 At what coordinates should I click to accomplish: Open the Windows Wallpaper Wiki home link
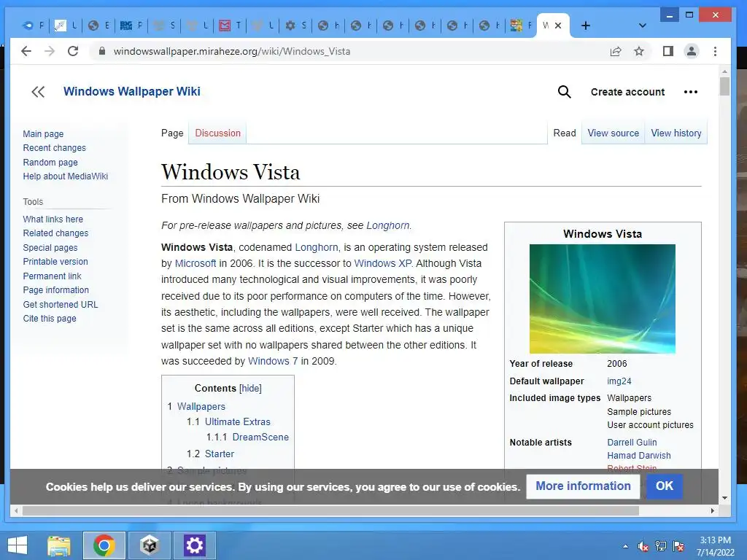point(132,91)
